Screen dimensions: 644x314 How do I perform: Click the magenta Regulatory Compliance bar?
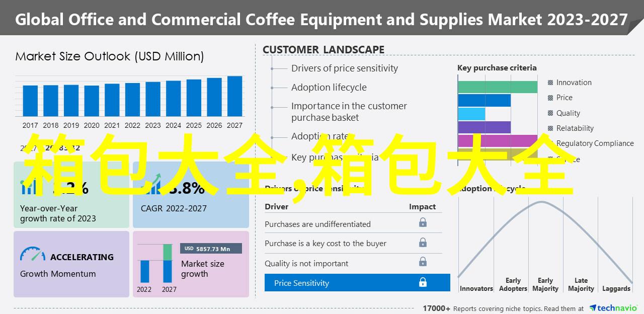(x=498, y=140)
